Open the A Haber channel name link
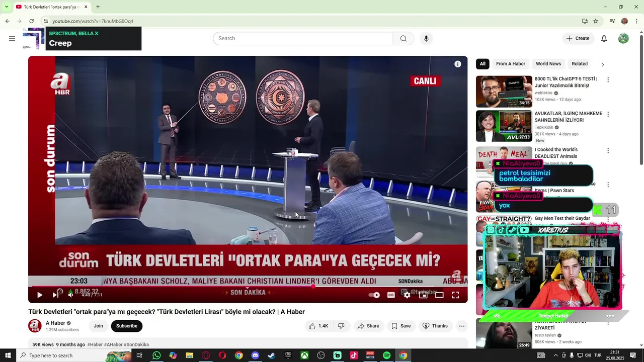The height and width of the screenshot is (362, 644). click(55, 323)
